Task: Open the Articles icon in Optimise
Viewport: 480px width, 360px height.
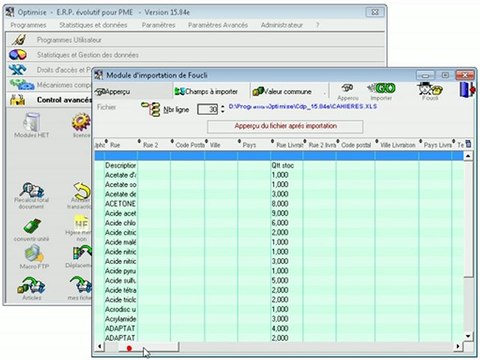Action: pos(31,287)
